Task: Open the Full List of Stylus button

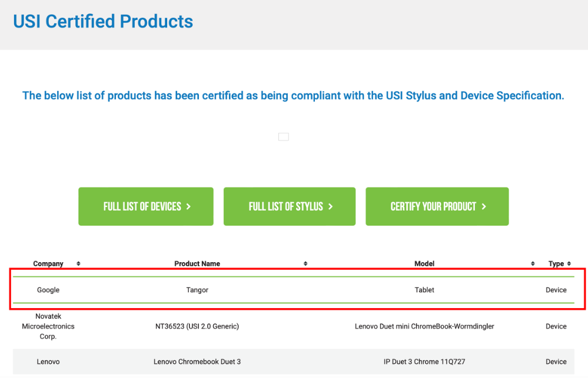Action: 290,206
